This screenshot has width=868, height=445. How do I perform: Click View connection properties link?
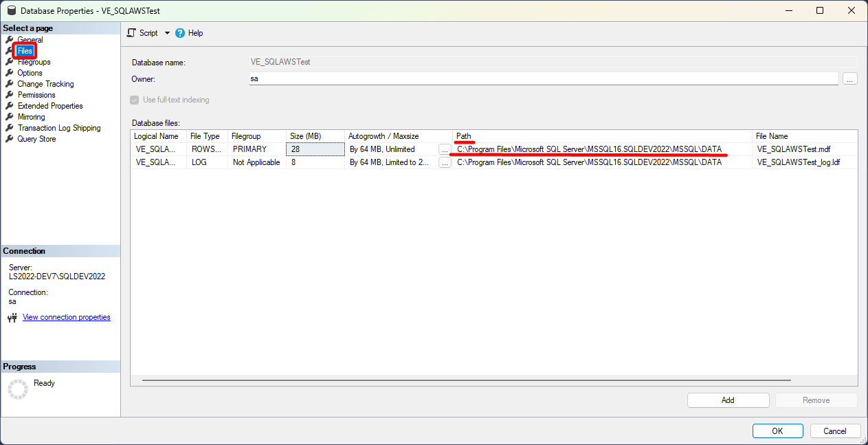click(67, 317)
